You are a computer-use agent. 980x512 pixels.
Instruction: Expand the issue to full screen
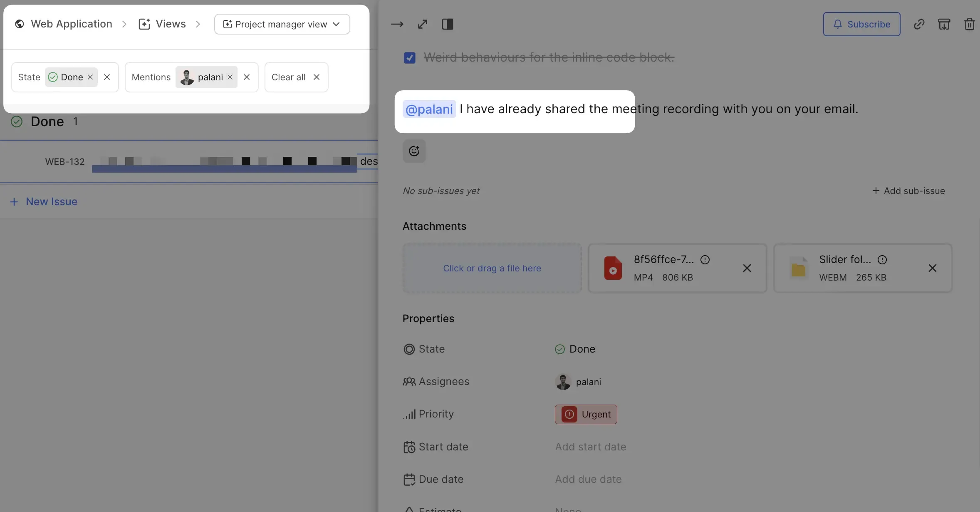pyautogui.click(x=422, y=24)
